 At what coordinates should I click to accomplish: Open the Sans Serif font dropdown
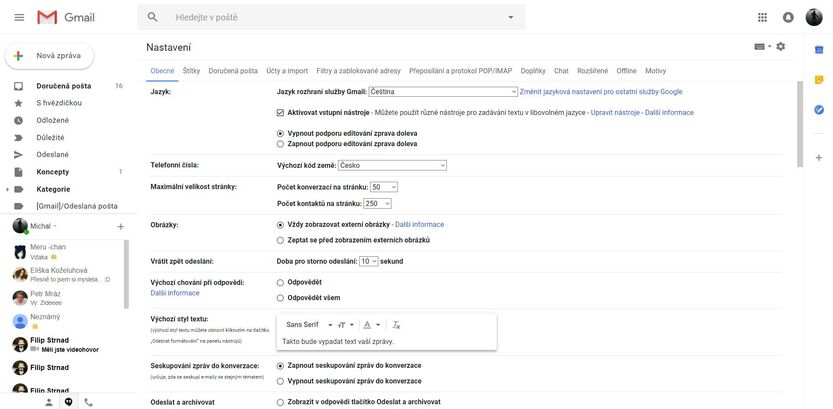[x=309, y=325]
